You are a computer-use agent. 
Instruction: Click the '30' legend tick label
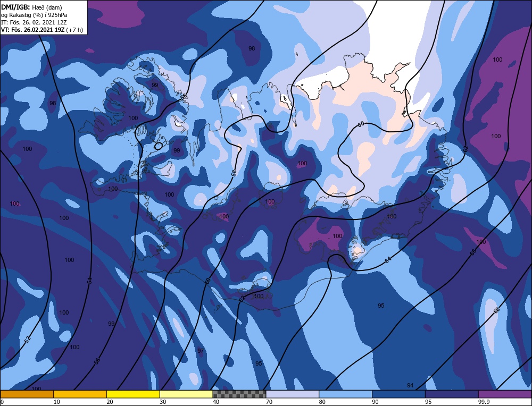click(x=163, y=402)
